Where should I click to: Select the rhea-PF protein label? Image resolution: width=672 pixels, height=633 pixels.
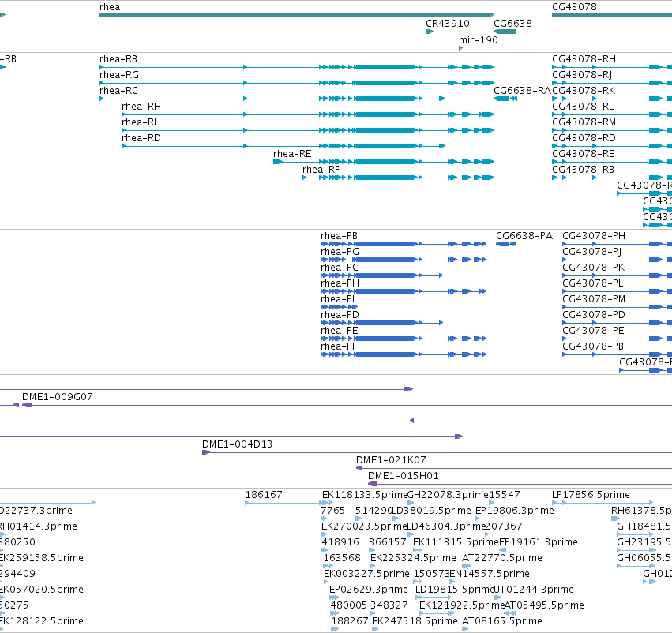(x=339, y=347)
